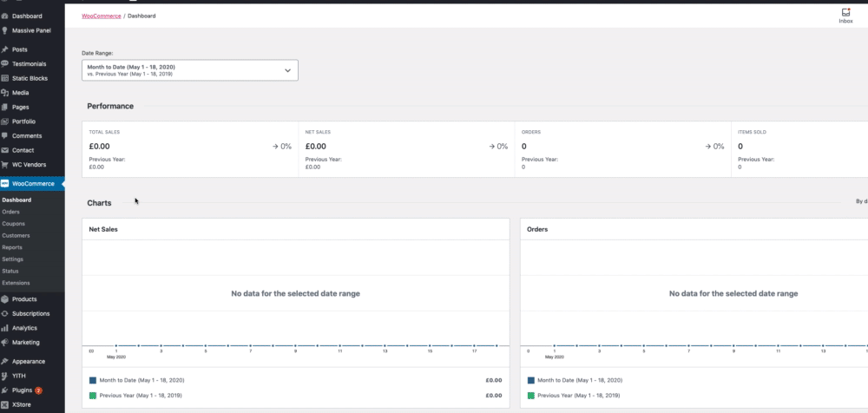Click the Media icon in sidebar

pyautogui.click(x=5, y=93)
